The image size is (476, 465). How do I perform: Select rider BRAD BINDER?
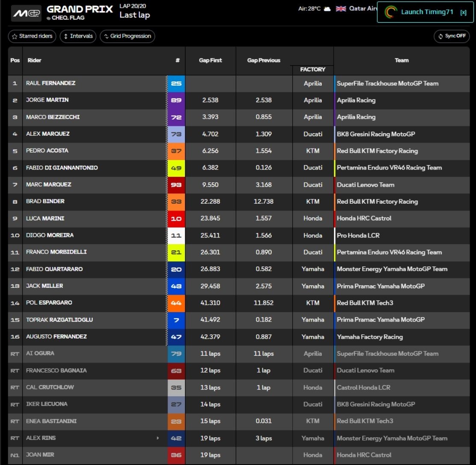(45, 202)
